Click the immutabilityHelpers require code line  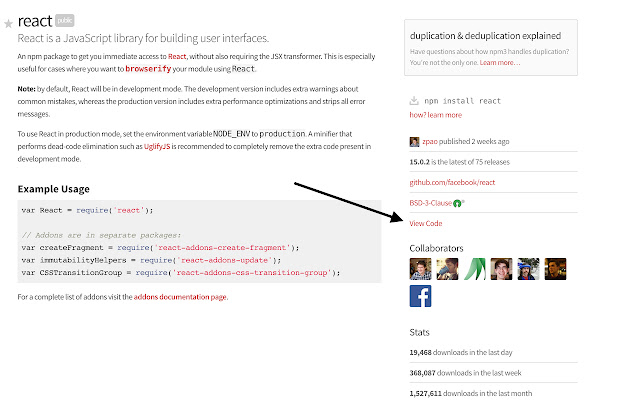coord(151,260)
